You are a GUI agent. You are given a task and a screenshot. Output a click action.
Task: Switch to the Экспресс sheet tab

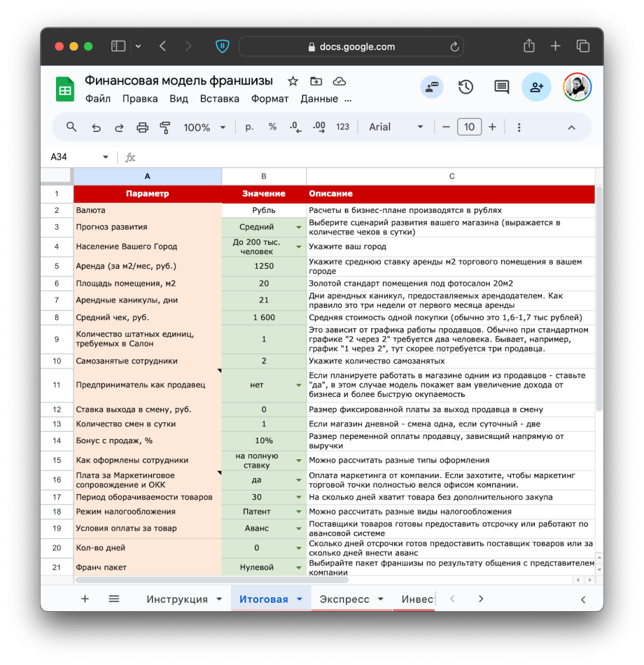344,598
